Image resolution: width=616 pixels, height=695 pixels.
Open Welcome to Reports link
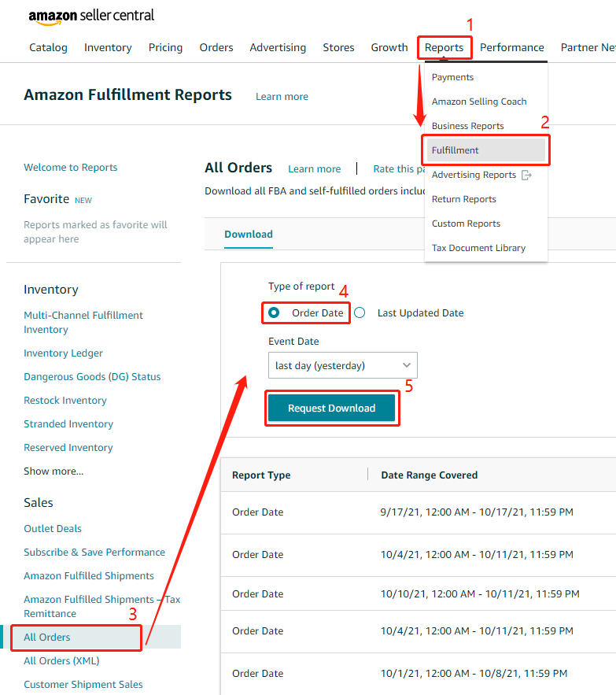tap(71, 167)
